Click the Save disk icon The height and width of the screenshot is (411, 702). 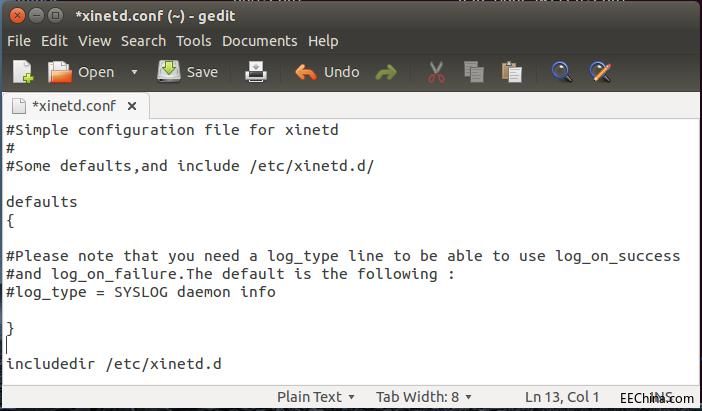coord(168,71)
